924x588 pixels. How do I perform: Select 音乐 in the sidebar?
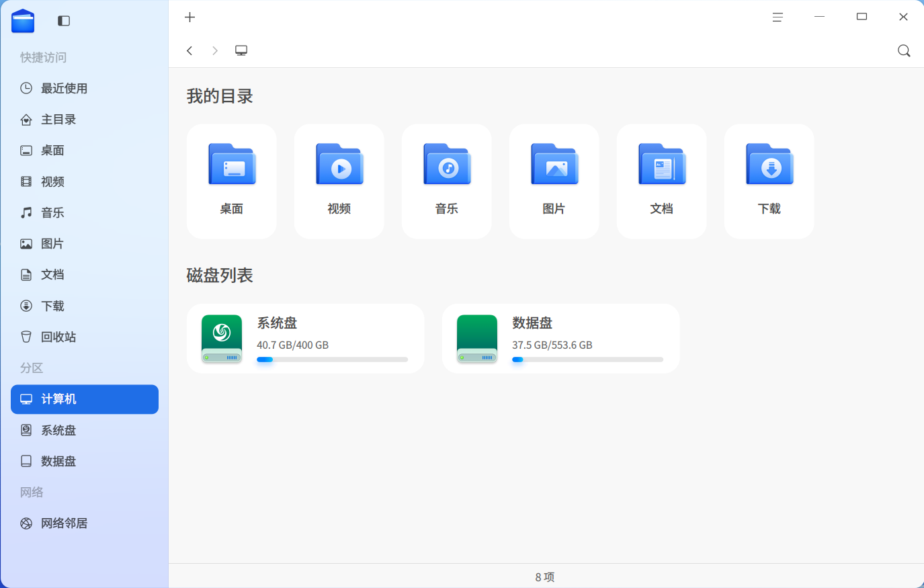[x=85, y=212]
